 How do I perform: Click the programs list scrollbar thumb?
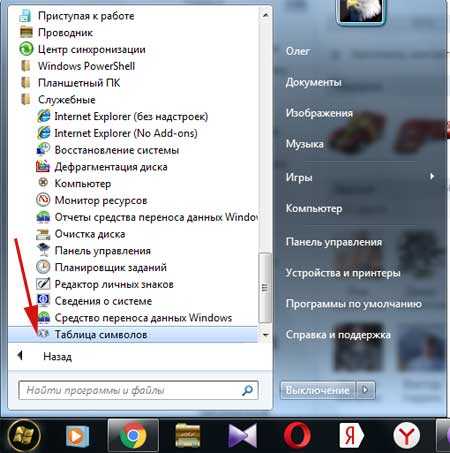pyautogui.click(x=265, y=288)
